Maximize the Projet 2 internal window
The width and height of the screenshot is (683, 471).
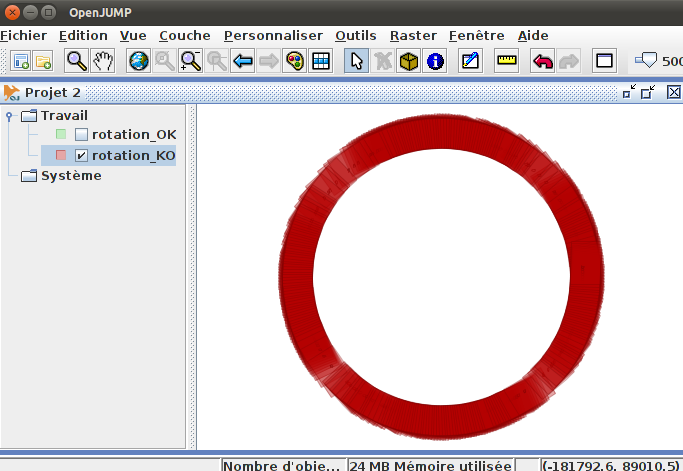click(648, 92)
